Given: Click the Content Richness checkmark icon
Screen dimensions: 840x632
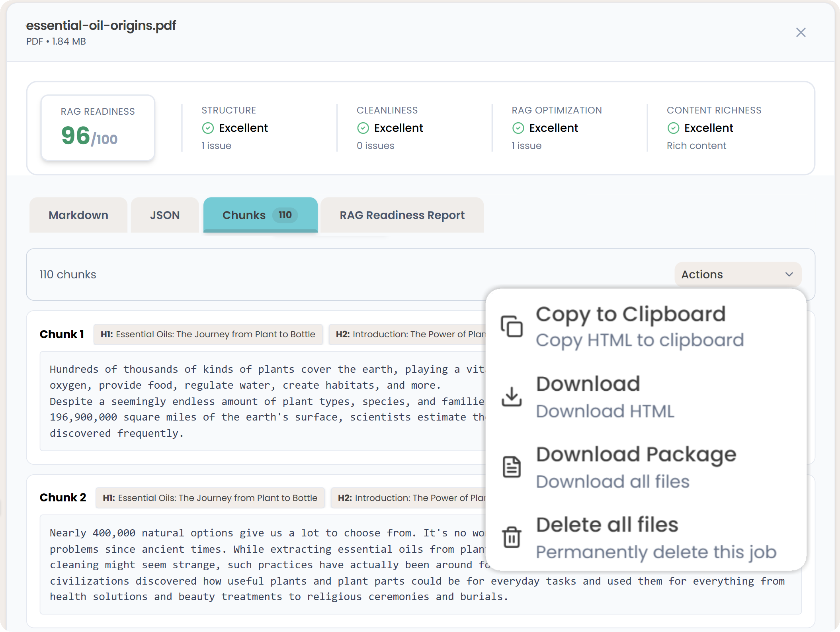Looking at the screenshot, I should [x=673, y=128].
